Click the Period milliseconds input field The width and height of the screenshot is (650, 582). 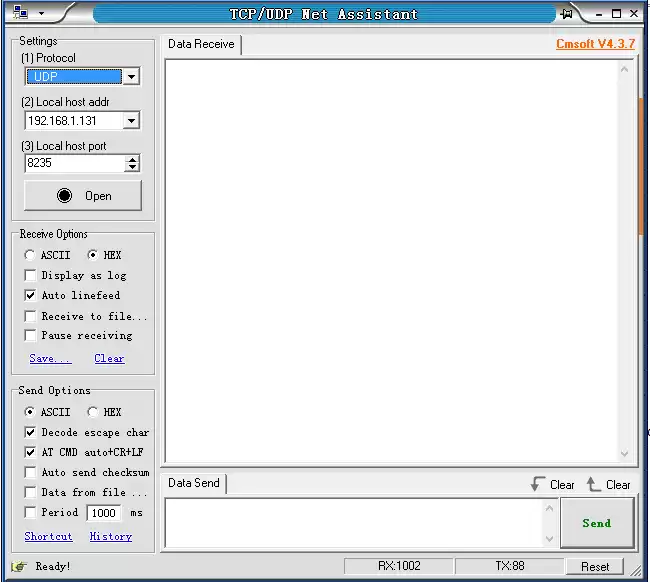104,513
